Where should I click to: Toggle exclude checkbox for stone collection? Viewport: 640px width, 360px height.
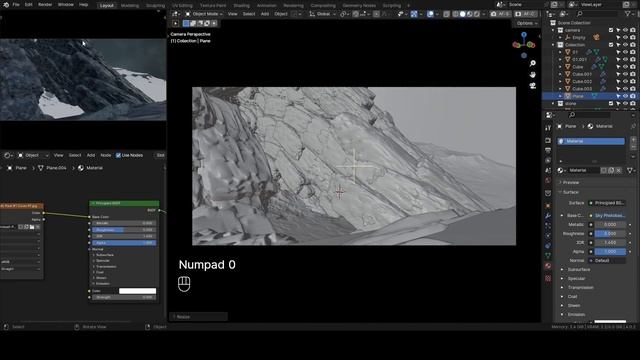click(611, 104)
